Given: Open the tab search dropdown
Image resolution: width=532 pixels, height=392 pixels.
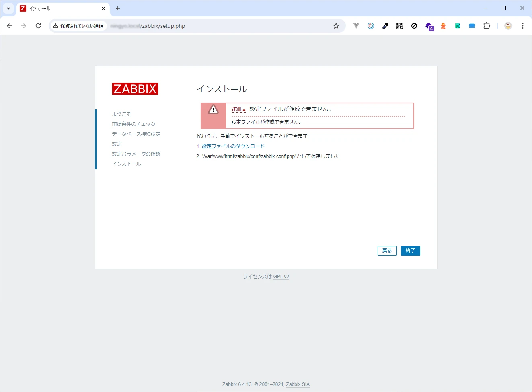Looking at the screenshot, I should (8, 8).
